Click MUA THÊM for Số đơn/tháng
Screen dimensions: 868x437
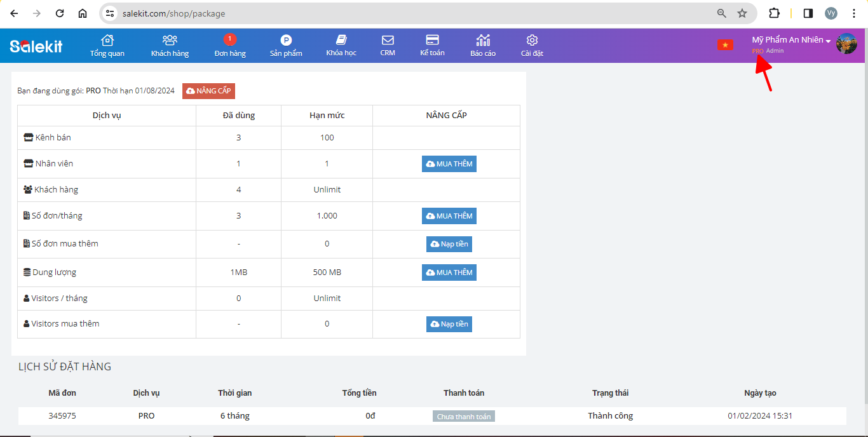click(449, 216)
